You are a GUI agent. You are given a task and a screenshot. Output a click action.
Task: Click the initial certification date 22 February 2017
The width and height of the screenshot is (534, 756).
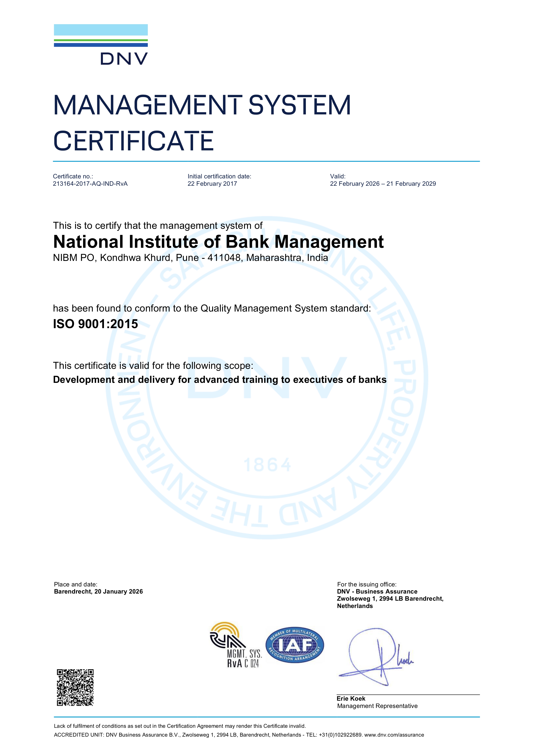click(212, 184)
